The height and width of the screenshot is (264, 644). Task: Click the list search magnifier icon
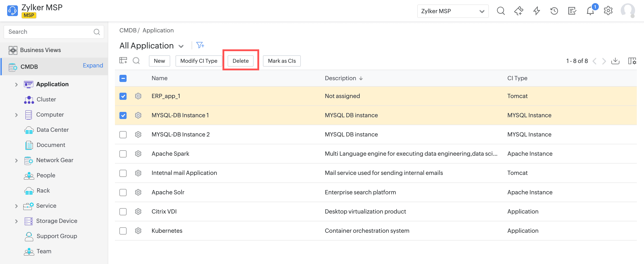[136, 61]
